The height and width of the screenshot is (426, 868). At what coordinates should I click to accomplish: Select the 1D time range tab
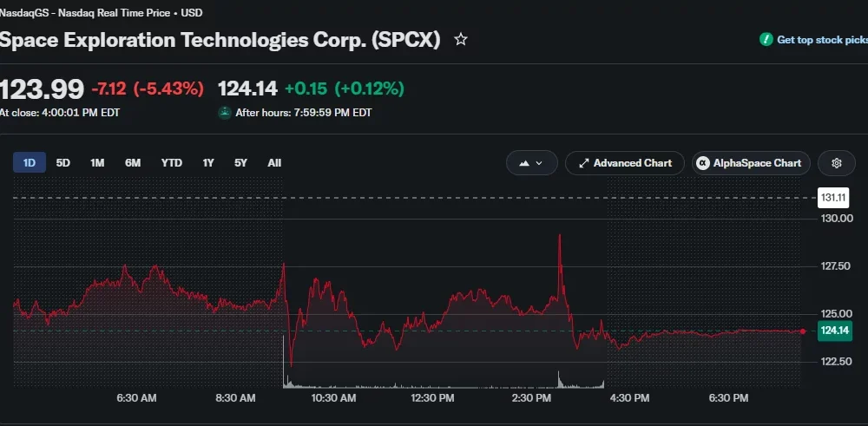[x=30, y=163]
